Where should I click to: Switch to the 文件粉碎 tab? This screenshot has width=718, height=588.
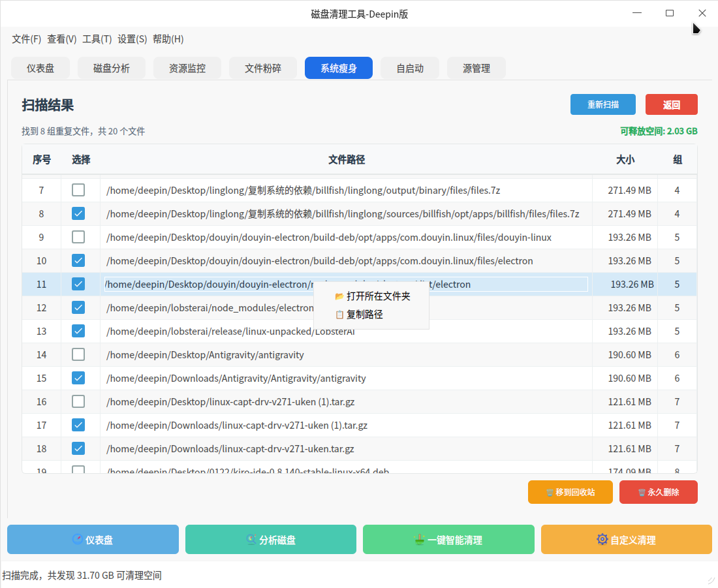pos(263,68)
